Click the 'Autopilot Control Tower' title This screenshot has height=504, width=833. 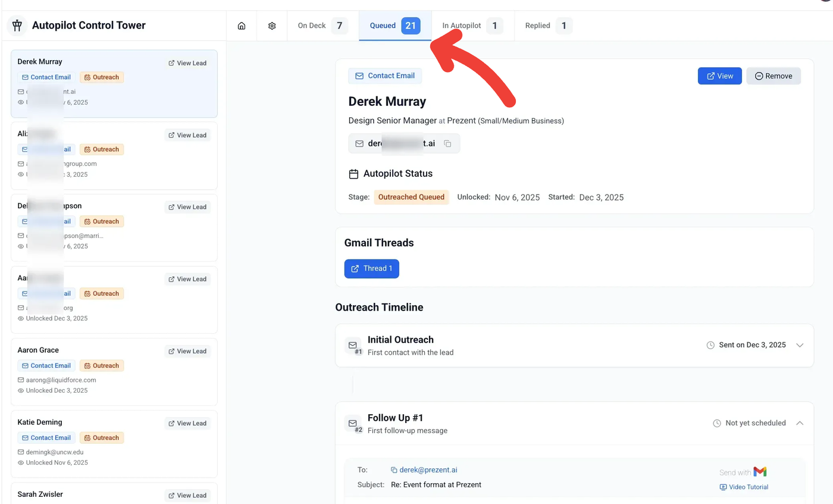pyautogui.click(x=89, y=26)
